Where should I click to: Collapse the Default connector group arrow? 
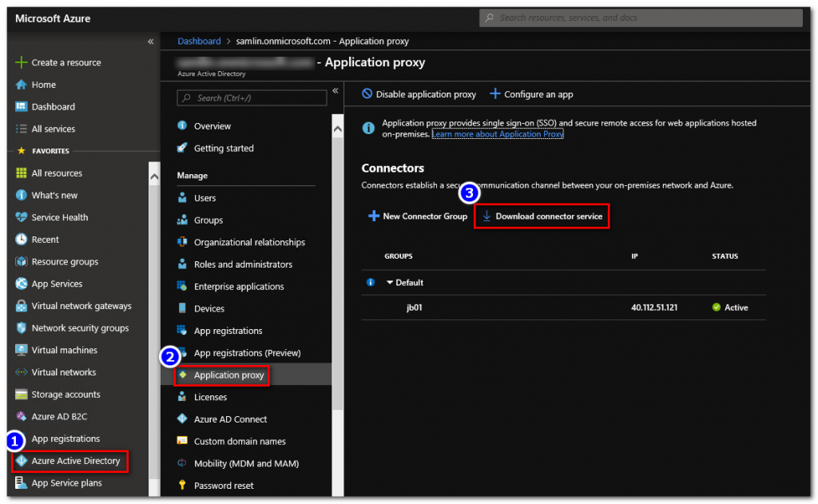point(389,282)
